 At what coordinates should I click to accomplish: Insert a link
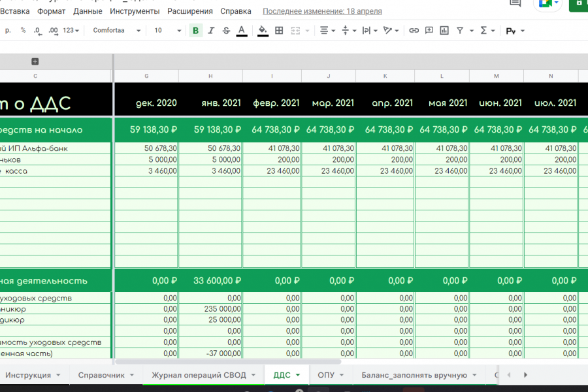pyautogui.click(x=414, y=31)
